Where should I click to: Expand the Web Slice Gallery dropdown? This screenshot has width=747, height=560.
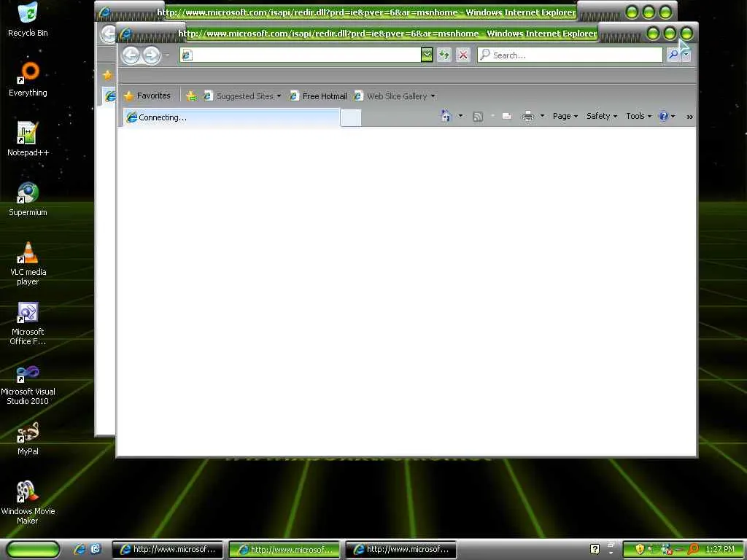click(x=394, y=96)
